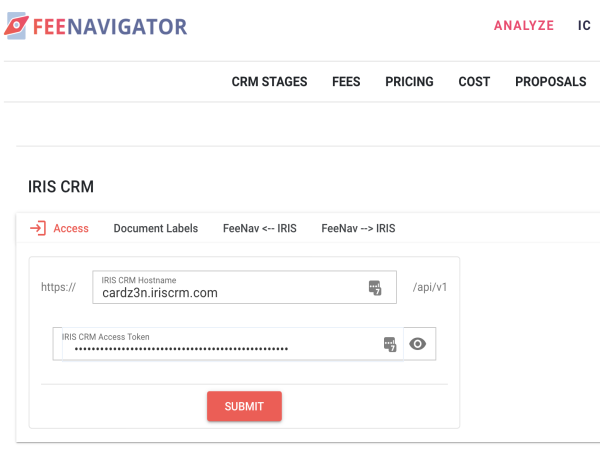
Task: Click the FEENAVIGATOR brand name link
Action: 110,27
